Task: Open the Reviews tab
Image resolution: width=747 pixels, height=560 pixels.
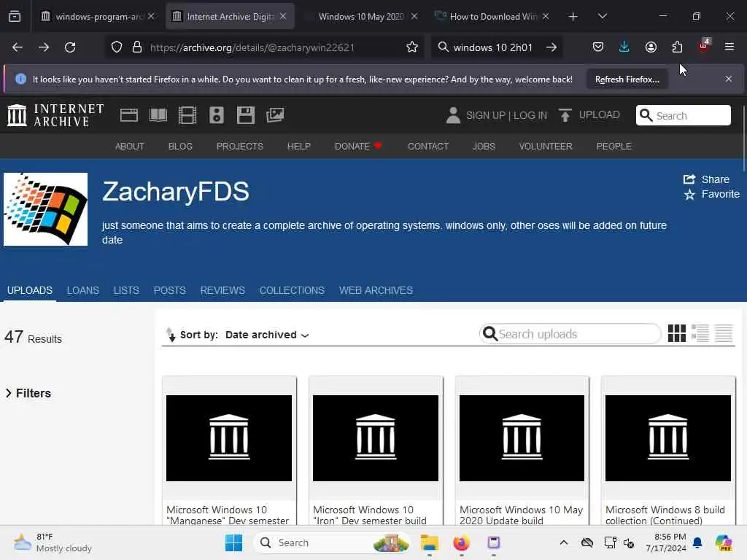Action: (x=222, y=290)
